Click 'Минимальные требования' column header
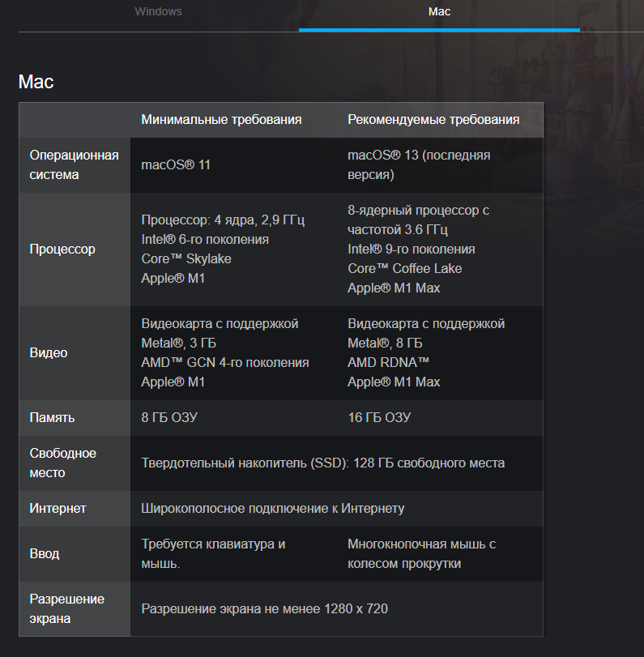 tap(221, 120)
